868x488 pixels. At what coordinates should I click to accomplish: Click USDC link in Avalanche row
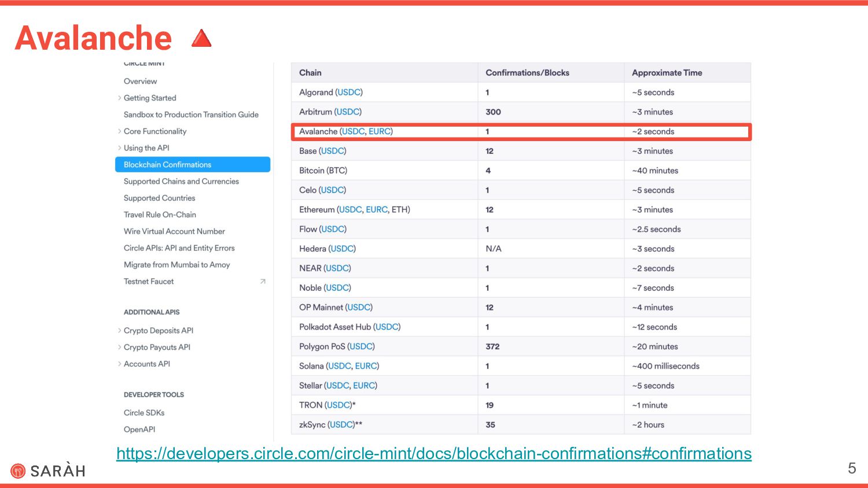[x=353, y=132]
